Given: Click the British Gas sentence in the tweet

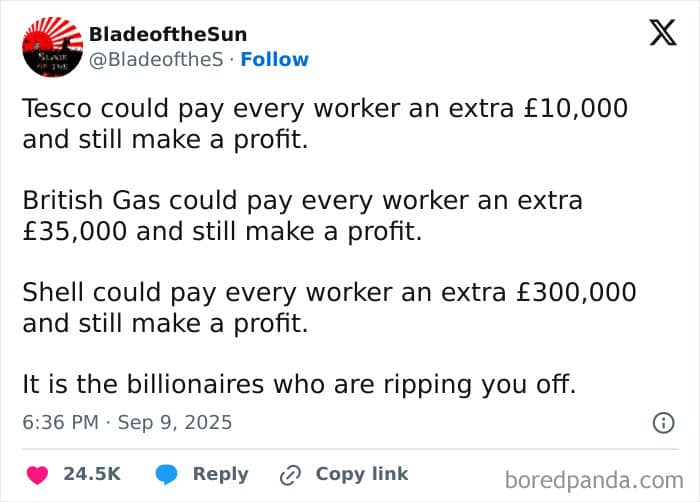Looking at the screenshot, I should tap(302, 216).
